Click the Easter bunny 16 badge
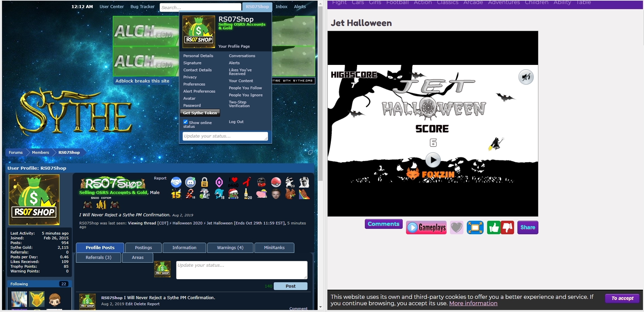The image size is (644, 312). click(x=205, y=194)
